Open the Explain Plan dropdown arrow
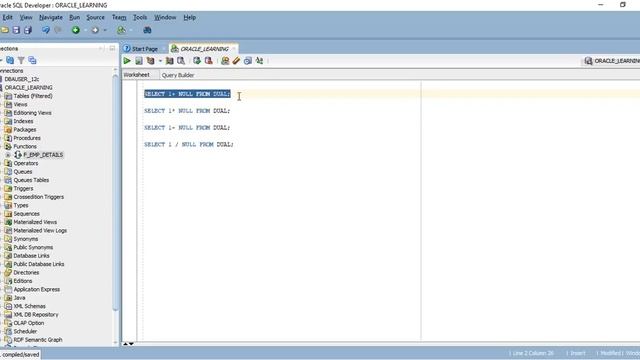The width and height of the screenshot is (640, 360). 160,61
